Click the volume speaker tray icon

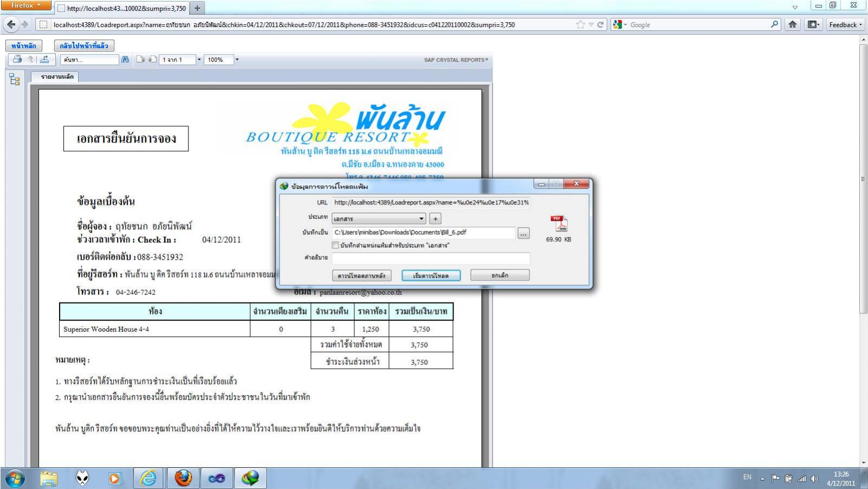click(814, 479)
